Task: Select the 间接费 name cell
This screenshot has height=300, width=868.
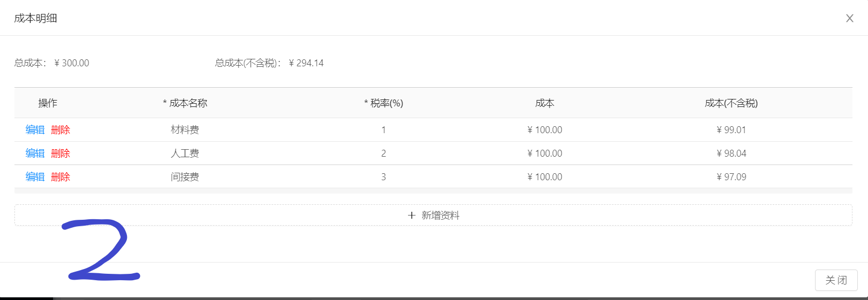Action: (x=185, y=177)
